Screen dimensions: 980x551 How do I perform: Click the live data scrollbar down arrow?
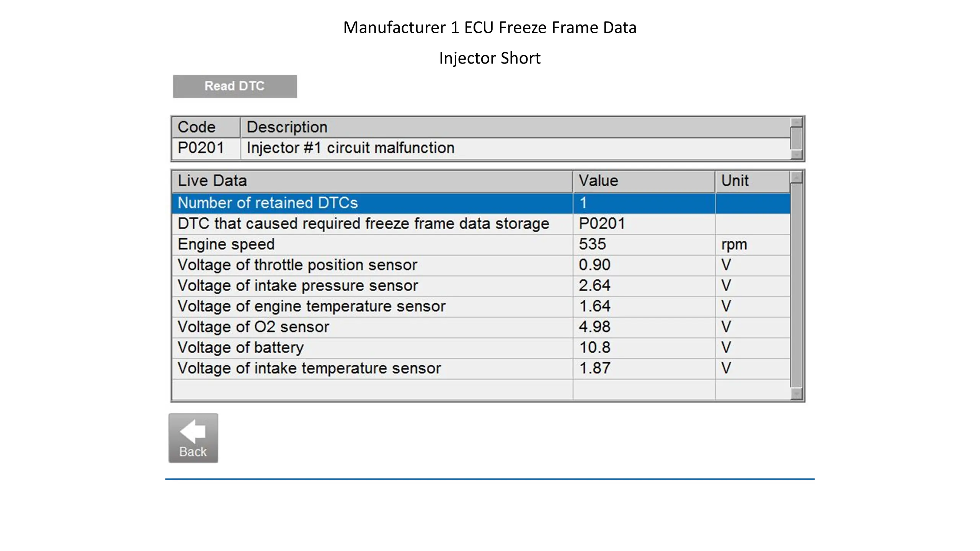(797, 394)
